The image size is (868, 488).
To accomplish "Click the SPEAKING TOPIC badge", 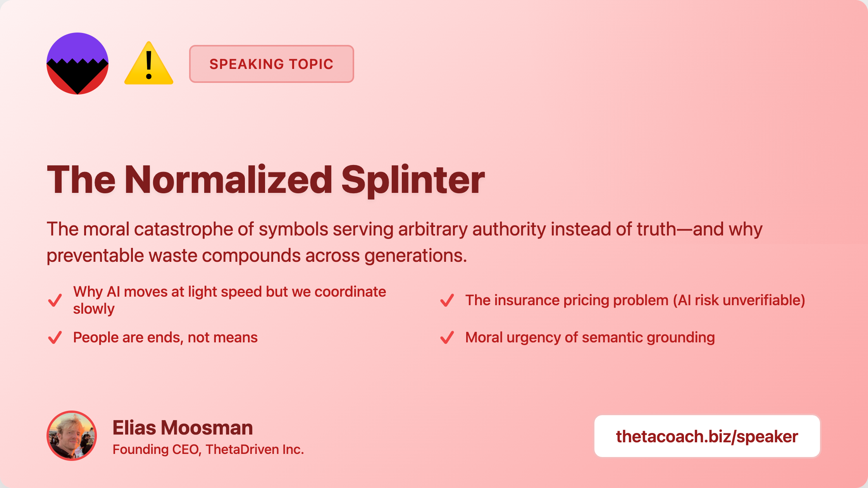I will pyautogui.click(x=271, y=64).
